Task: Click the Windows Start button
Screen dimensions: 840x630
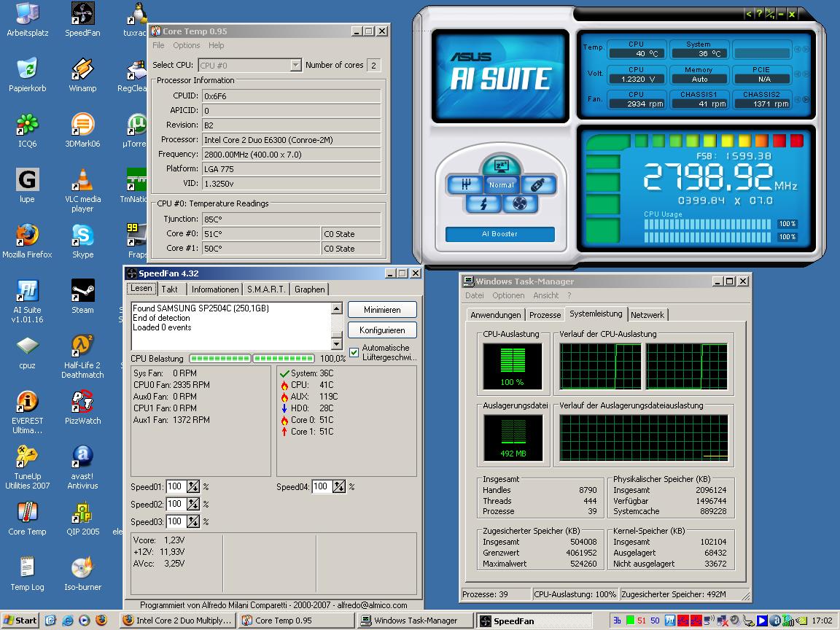Action: 20,621
